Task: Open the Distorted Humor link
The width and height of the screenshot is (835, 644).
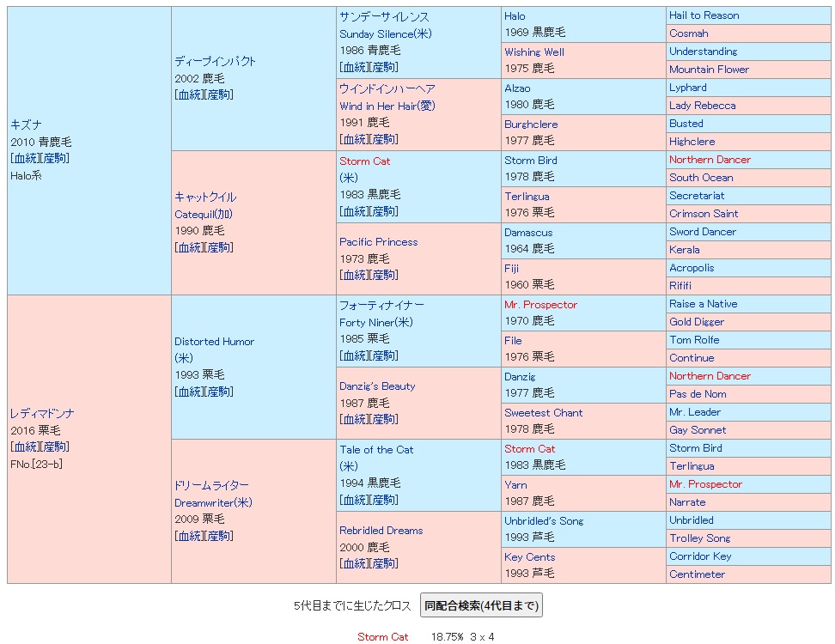Action: coord(214,341)
